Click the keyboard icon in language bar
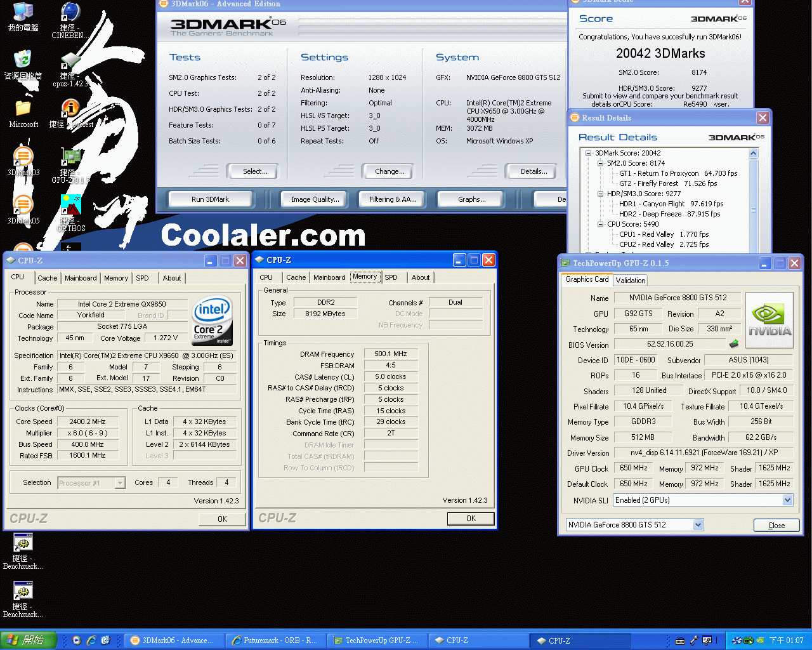 pos(680,640)
